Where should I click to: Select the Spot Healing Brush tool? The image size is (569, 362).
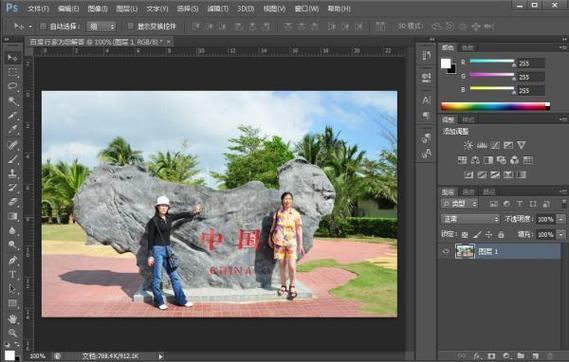click(x=13, y=145)
